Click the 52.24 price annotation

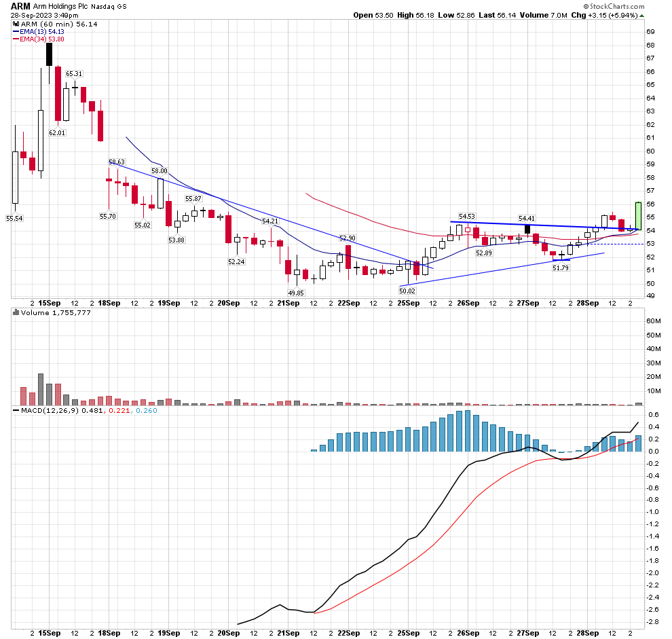(x=237, y=261)
